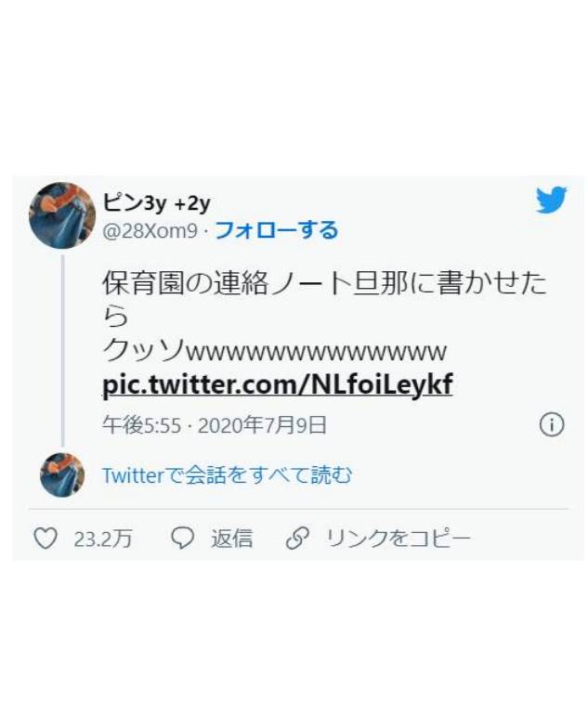Screen dimensions: 588x701
Task: Click the heart like icon
Action: tap(46, 539)
